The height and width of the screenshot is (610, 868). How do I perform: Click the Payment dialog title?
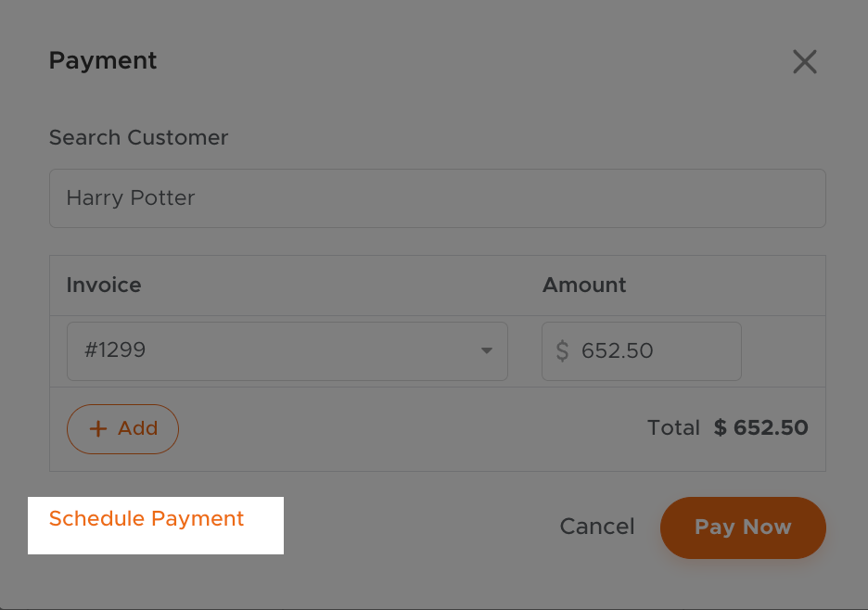[103, 61]
